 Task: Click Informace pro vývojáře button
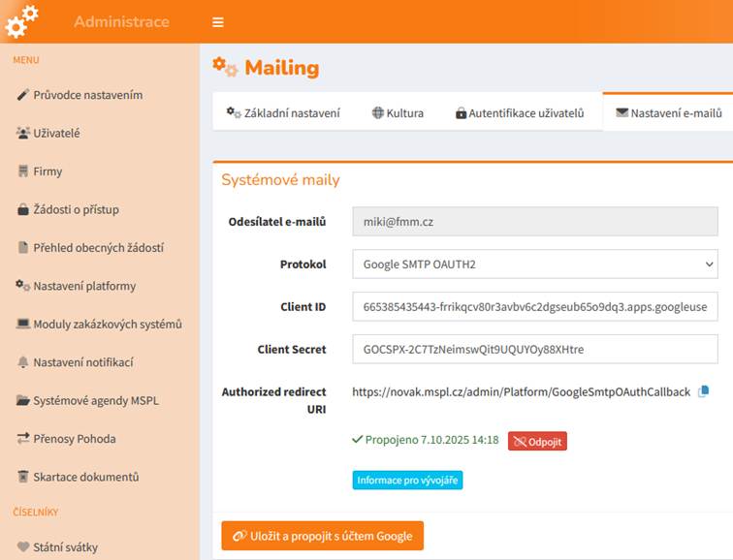pos(407,481)
